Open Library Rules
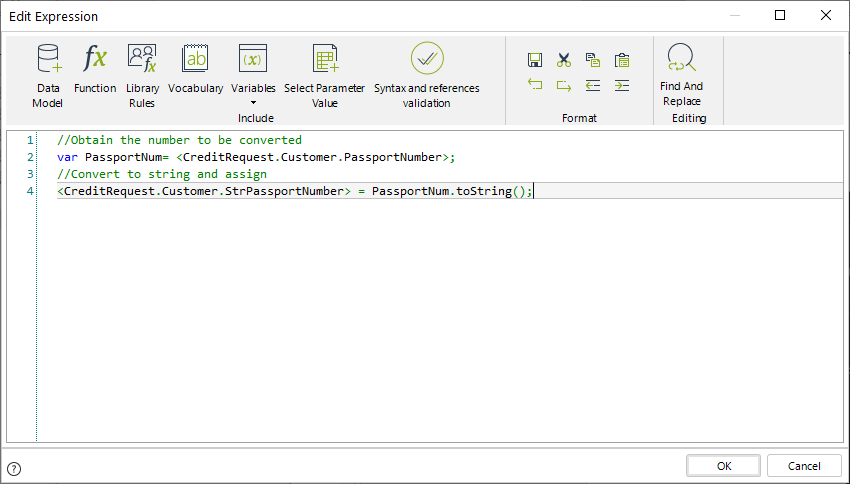 (x=142, y=76)
